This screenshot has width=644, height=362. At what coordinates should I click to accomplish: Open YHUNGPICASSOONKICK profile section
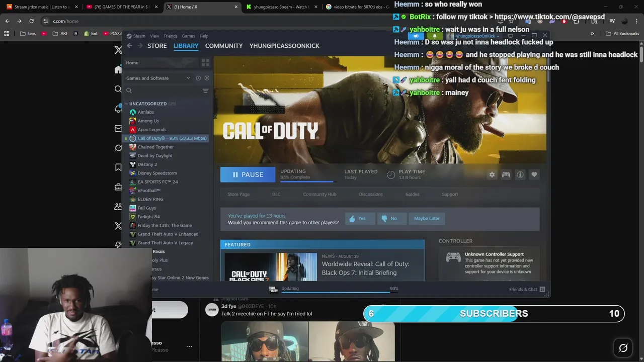click(284, 46)
